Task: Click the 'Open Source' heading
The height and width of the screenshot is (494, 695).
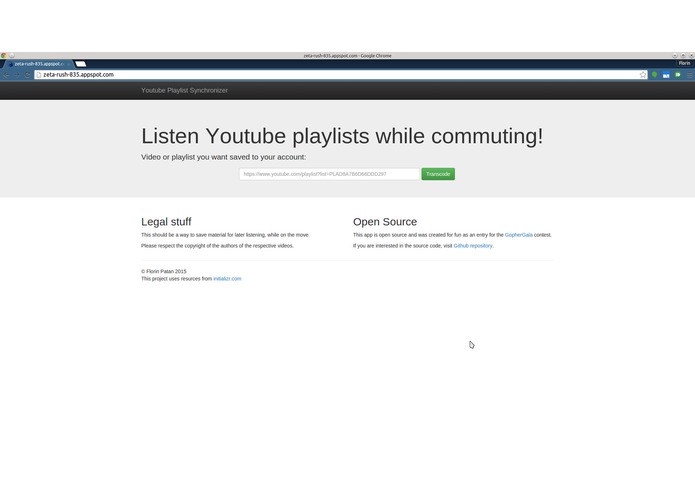Action: point(385,222)
